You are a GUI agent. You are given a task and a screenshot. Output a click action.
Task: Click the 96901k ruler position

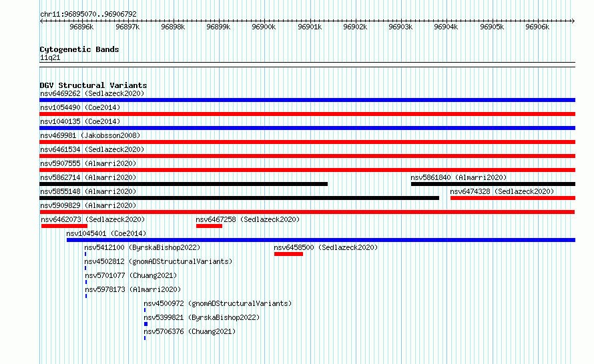310,27
